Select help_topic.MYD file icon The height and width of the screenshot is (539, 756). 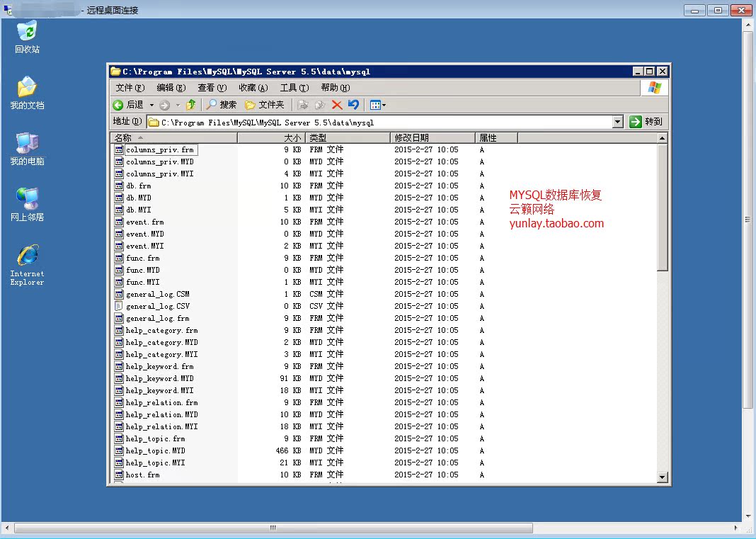(119, 450)
